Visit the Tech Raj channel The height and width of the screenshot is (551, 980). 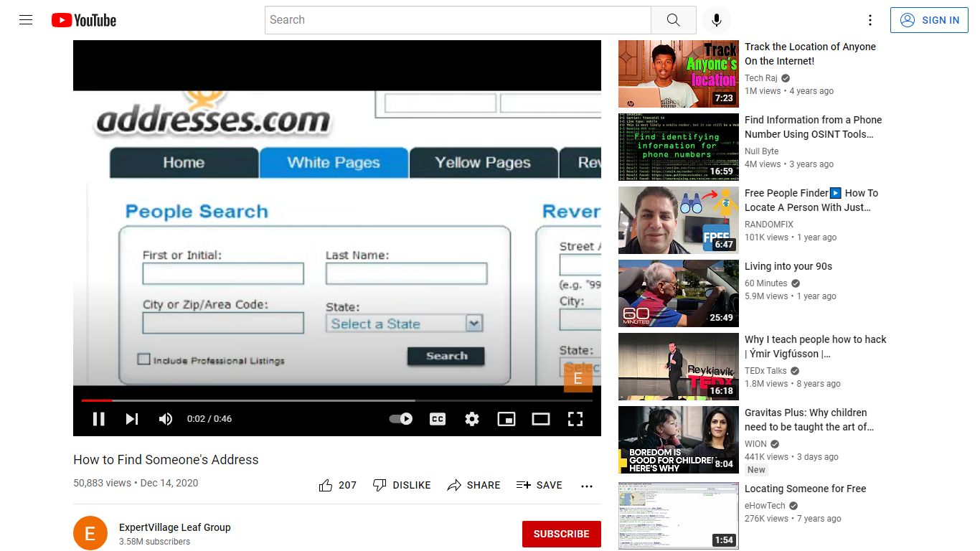(x=761, y=78)
